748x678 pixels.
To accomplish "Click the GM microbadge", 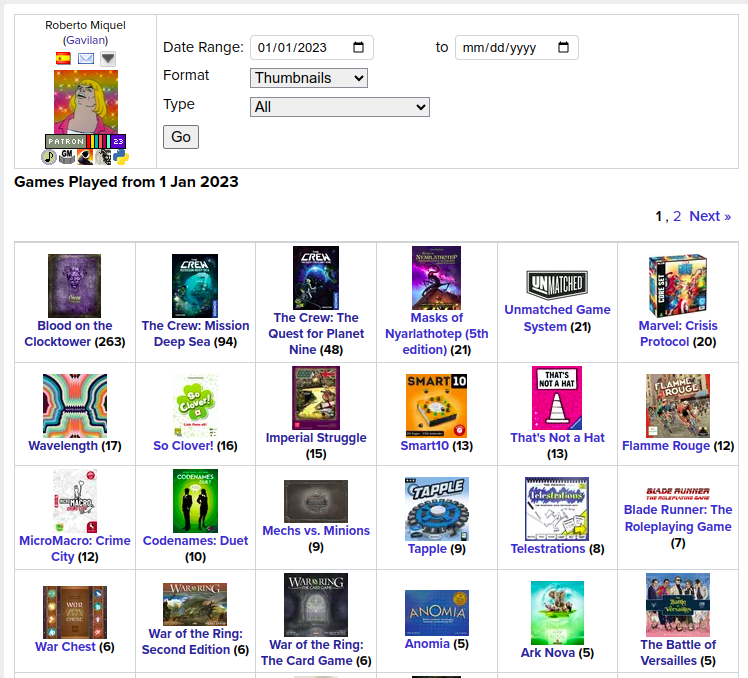I will click(67, 156).
